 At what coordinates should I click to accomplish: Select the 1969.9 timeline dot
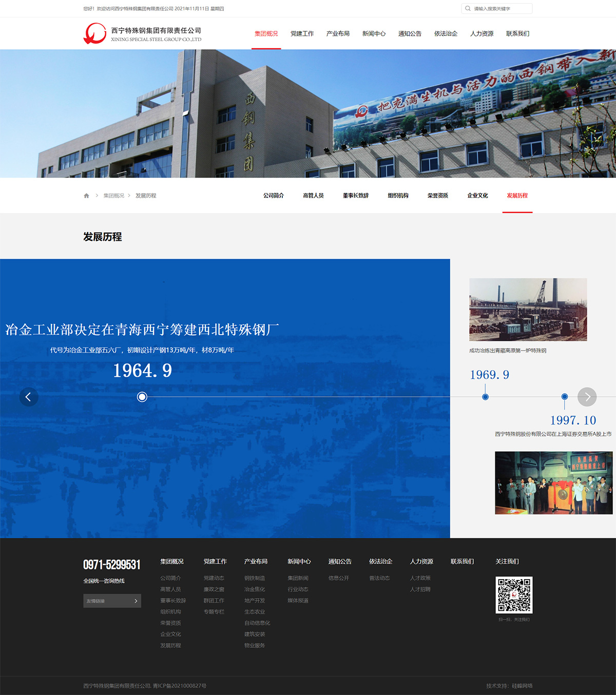tap(485, 397)
